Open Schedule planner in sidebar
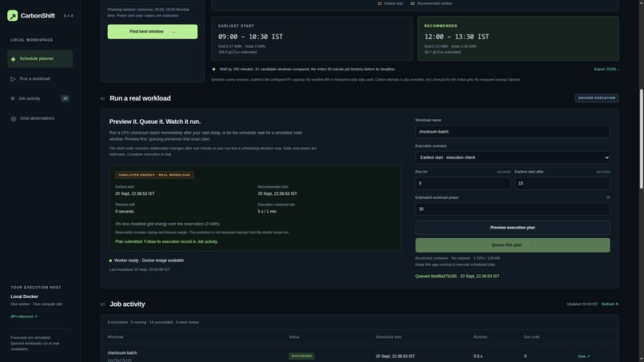 click(40, 59)
